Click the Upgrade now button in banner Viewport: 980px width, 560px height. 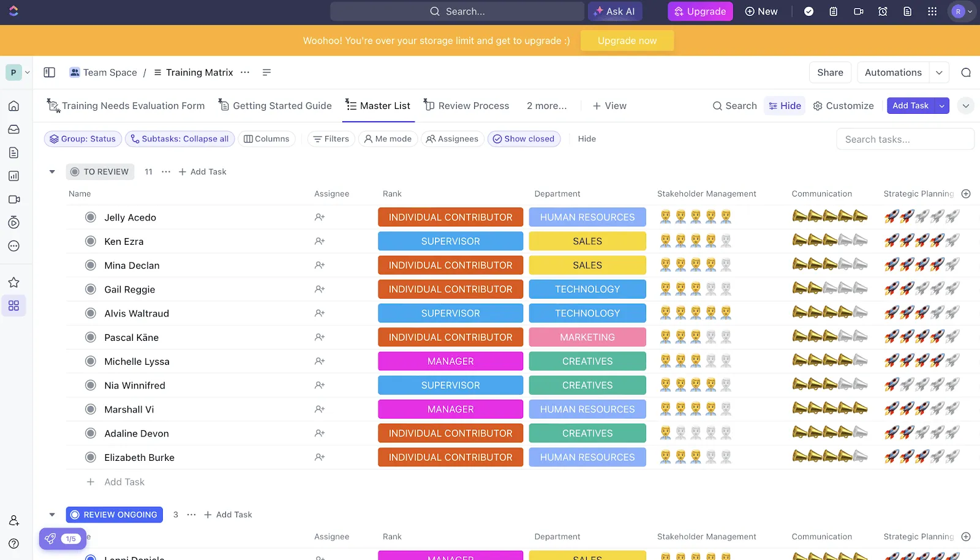point(627,40)
